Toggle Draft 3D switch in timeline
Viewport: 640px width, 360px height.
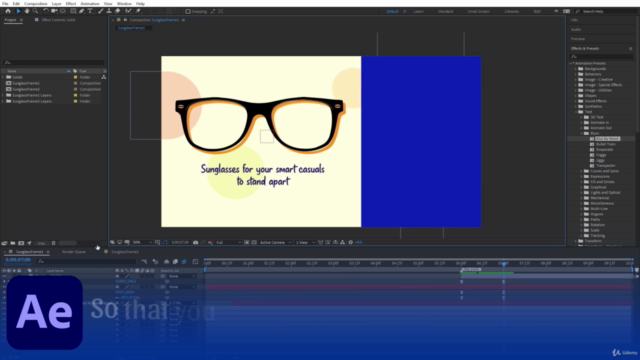155,262
